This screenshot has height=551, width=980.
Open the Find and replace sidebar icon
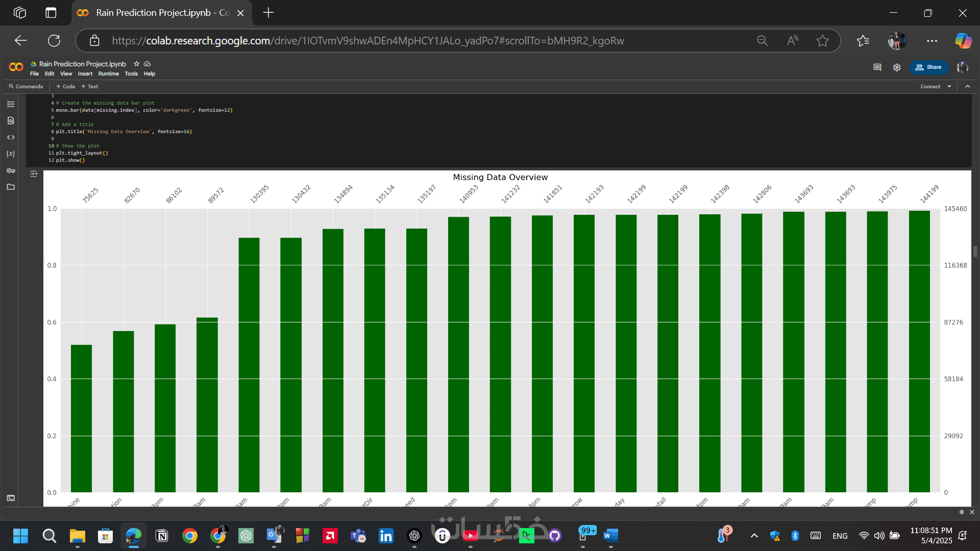pos(11,121)
